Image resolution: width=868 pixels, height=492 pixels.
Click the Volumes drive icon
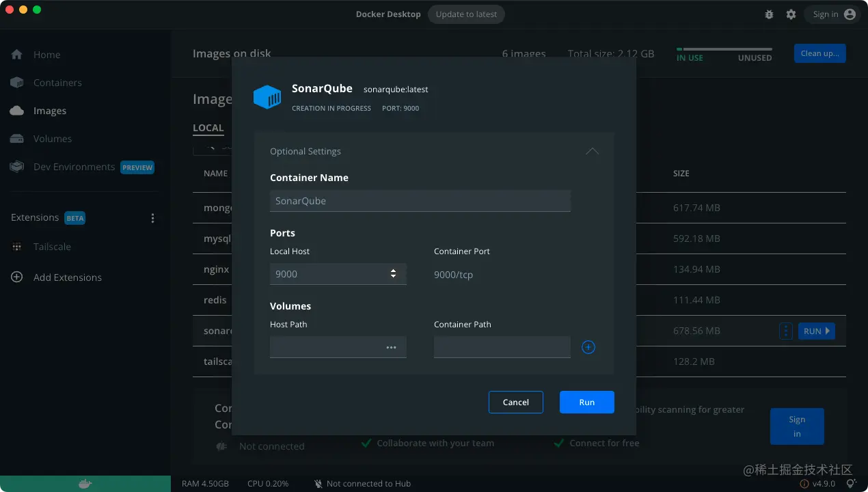click(17, 139)
